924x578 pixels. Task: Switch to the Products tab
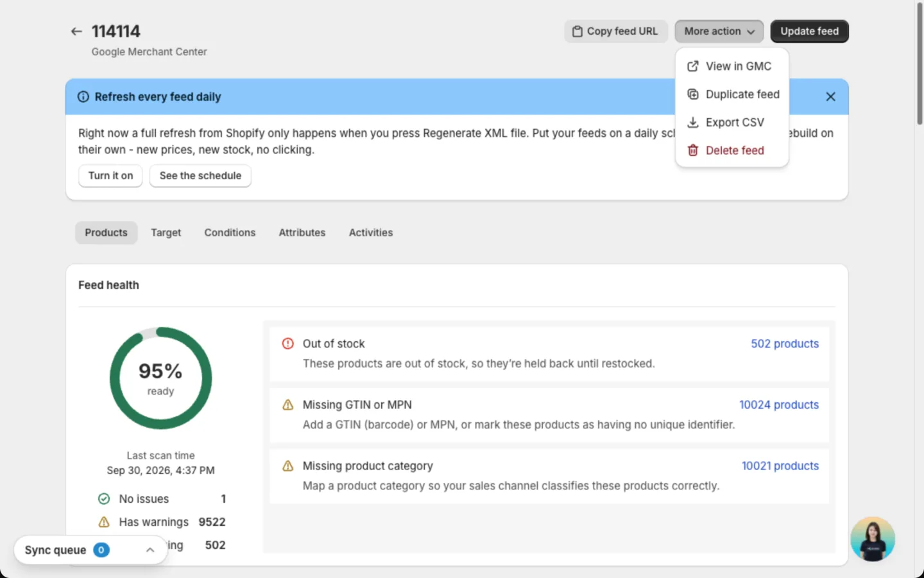coord(107,232)
